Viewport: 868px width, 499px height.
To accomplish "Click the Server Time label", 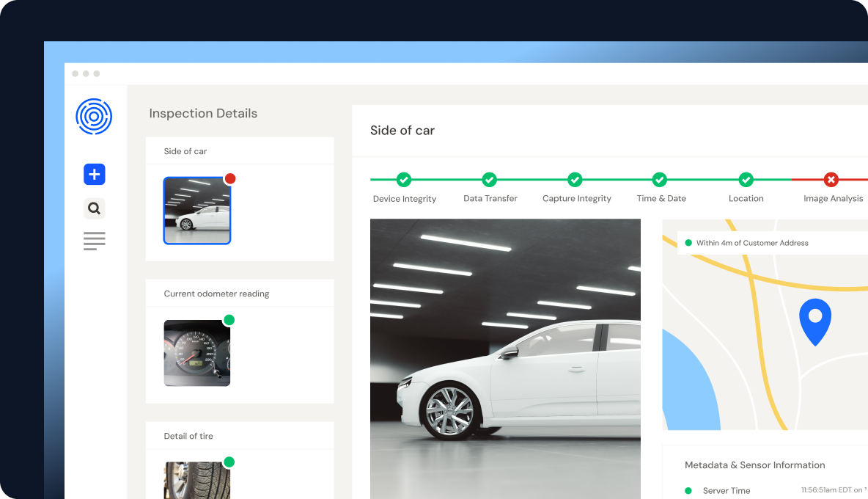I will point(727,491).
